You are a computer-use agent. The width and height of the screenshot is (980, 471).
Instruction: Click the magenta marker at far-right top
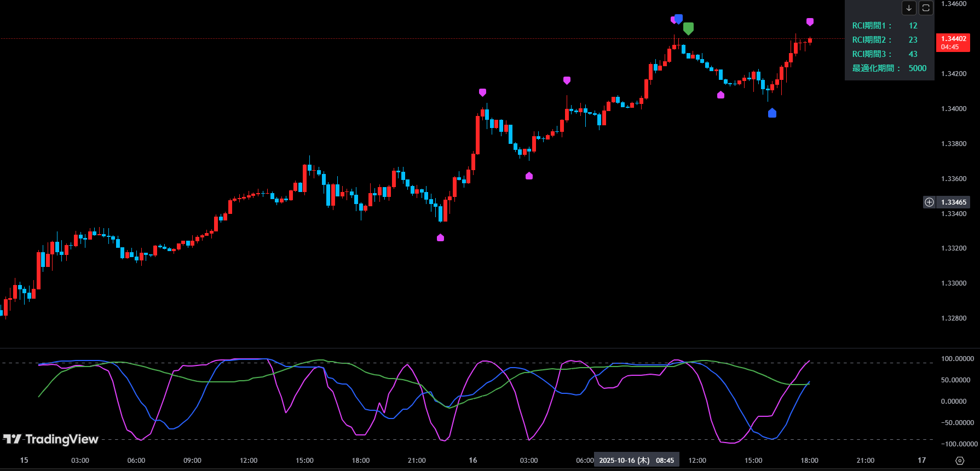810,22
